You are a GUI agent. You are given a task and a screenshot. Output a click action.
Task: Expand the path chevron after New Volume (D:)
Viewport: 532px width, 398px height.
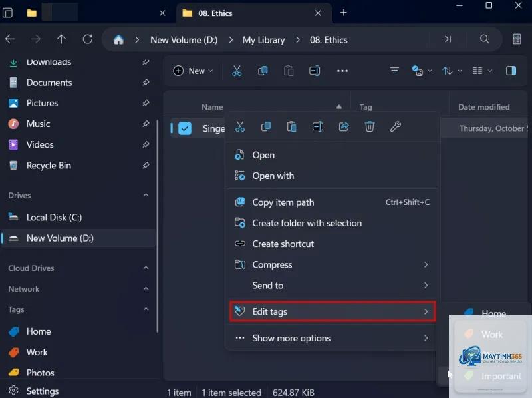(x=231, y=40)
